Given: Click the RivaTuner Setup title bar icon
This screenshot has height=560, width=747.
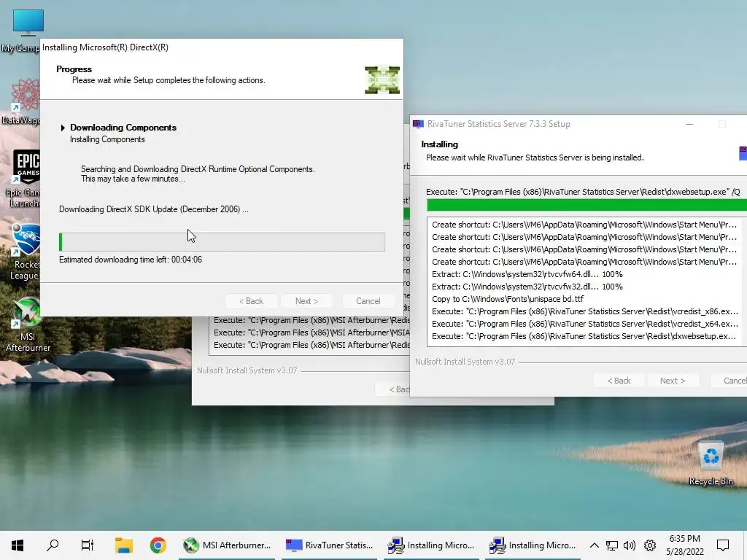Looking at the screenshot, I should [418, 124].
